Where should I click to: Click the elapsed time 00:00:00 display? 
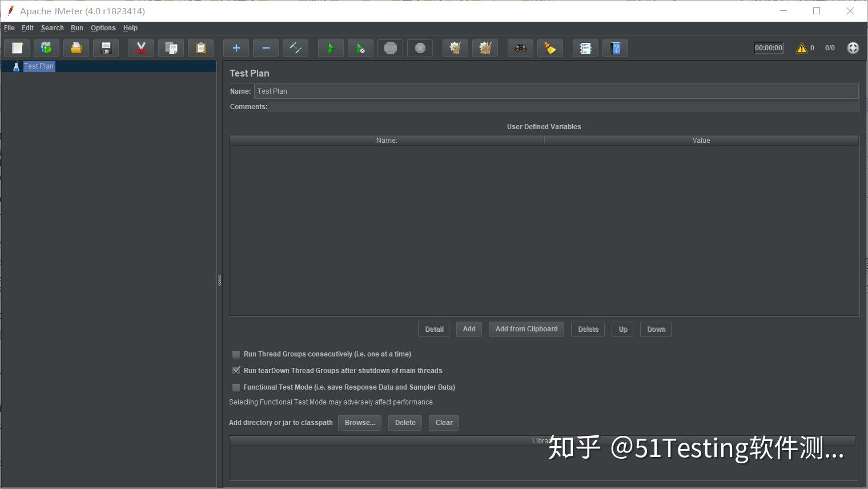769,48
